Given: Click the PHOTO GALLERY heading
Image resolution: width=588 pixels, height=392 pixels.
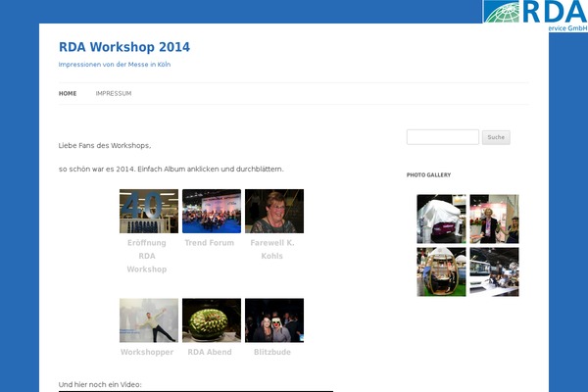Looking at the screenshot, I should tap(428, 174).
